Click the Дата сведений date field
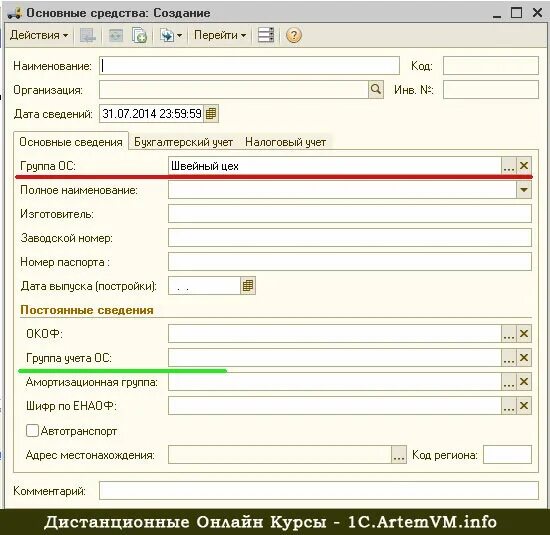The width and height of the screenshot is (550, 535). coord(151,114)
